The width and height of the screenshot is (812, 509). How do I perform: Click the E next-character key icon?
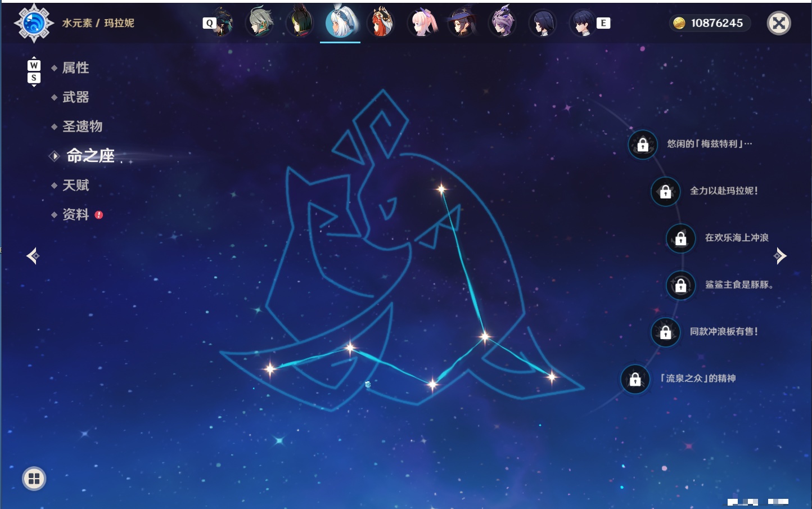[x=603, y=23]
